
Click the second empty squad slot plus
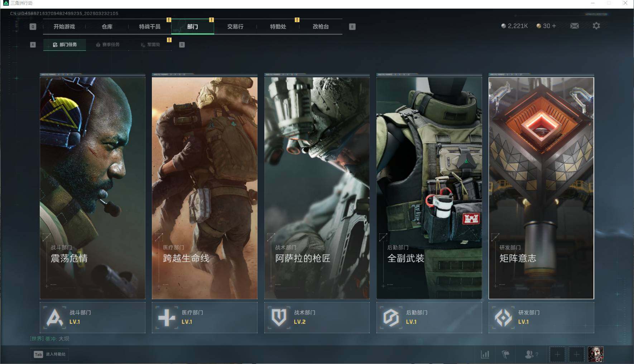pyautogui.click(x=576, y=354)
